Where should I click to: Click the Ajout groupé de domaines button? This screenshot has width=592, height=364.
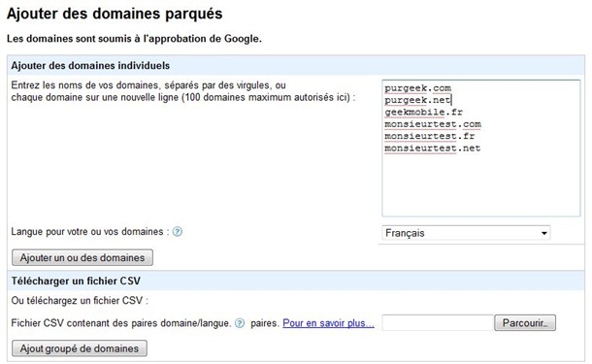pos(80,348)
